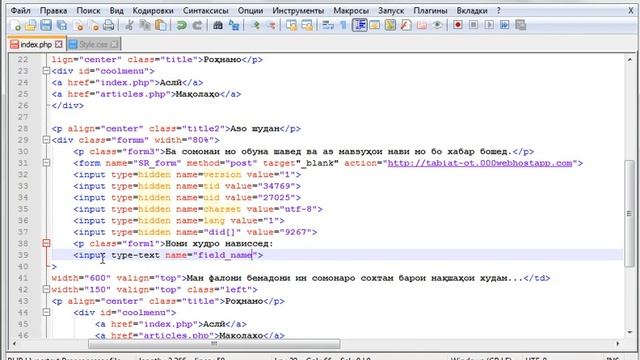The image size is (640, 360).
Task: Toggle the highlighted indent guide button
Action: [x=360, y=25]
